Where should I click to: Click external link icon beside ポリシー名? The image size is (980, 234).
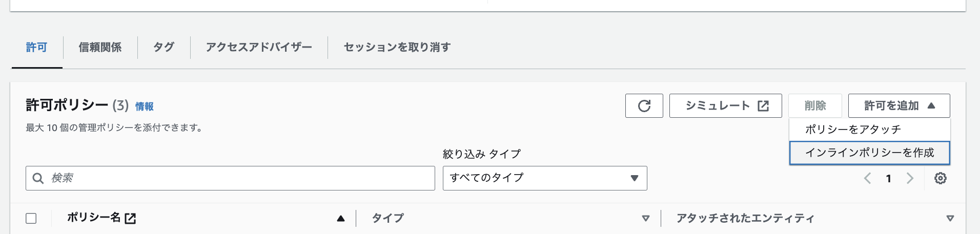tap(131, 219)
